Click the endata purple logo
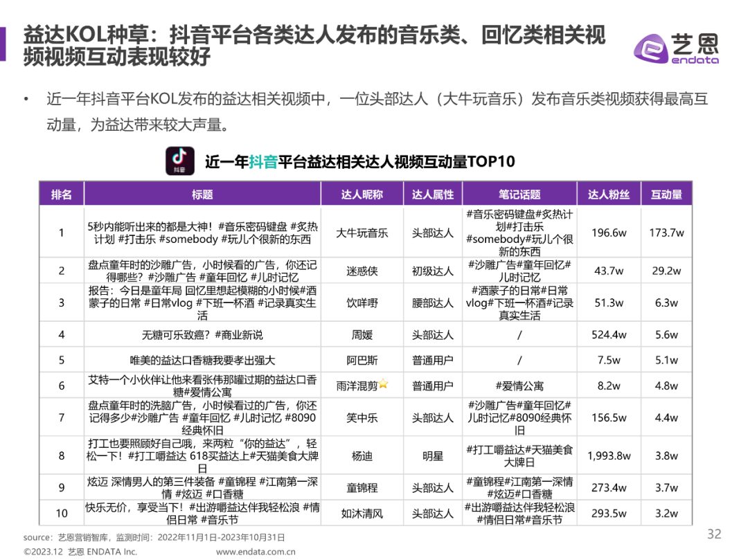The width and height of the screenshot is (748, 560). coord(676,48)
